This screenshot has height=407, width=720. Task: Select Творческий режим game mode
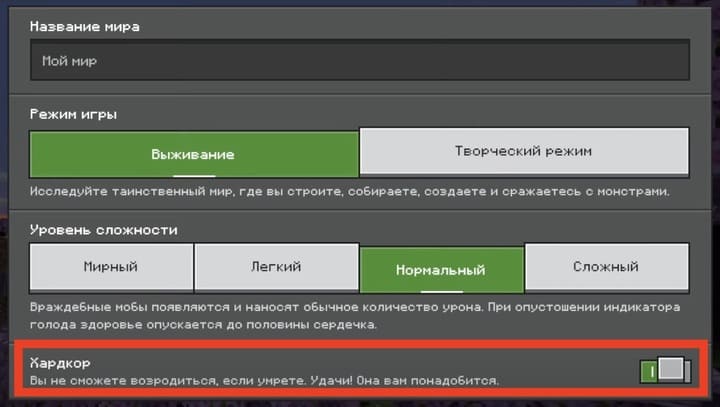tap(524, 151)
